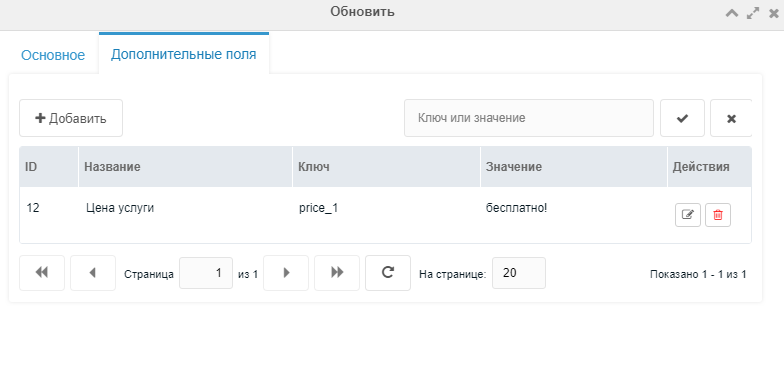
Task: Select the Дополнительные поля tab
Action: (184, 54)
